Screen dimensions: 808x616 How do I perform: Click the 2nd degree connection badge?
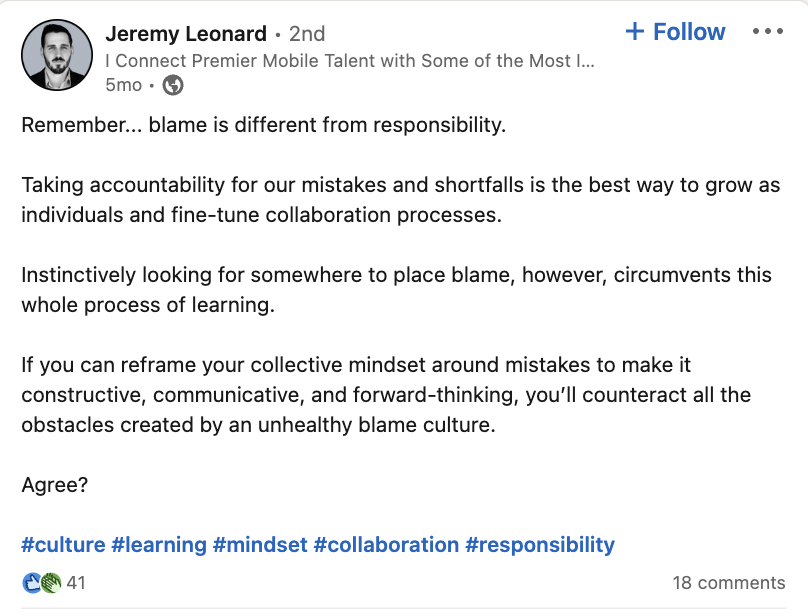(x=307, y=34)
